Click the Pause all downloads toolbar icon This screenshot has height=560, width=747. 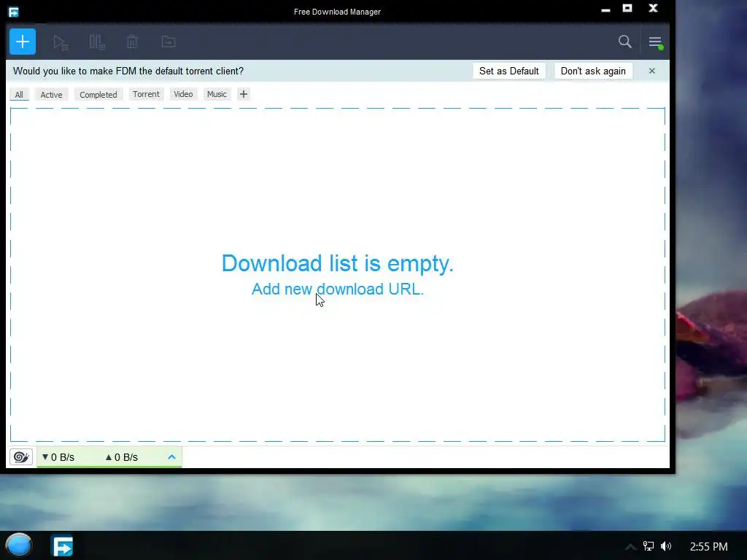coord(97,42)
